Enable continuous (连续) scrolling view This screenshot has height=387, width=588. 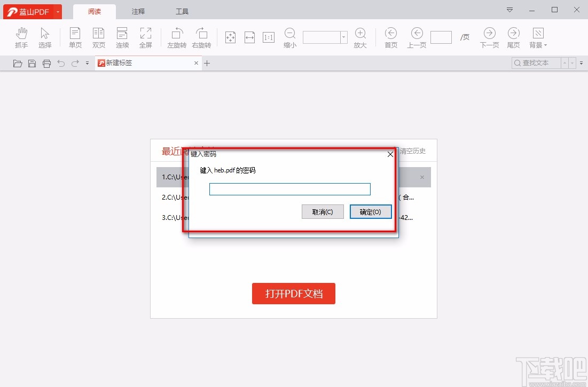pyautogui.click(x=122, y=37)
